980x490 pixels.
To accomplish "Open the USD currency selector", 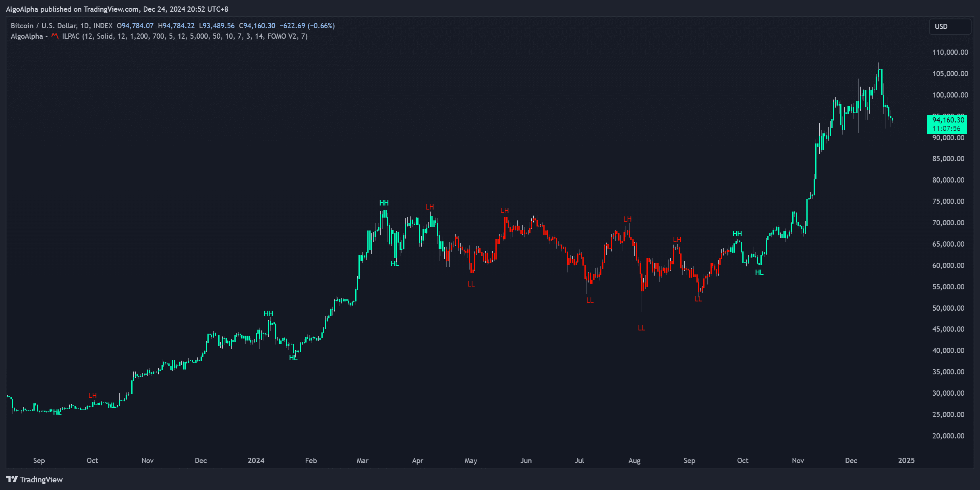I will [x=950, y=26].
